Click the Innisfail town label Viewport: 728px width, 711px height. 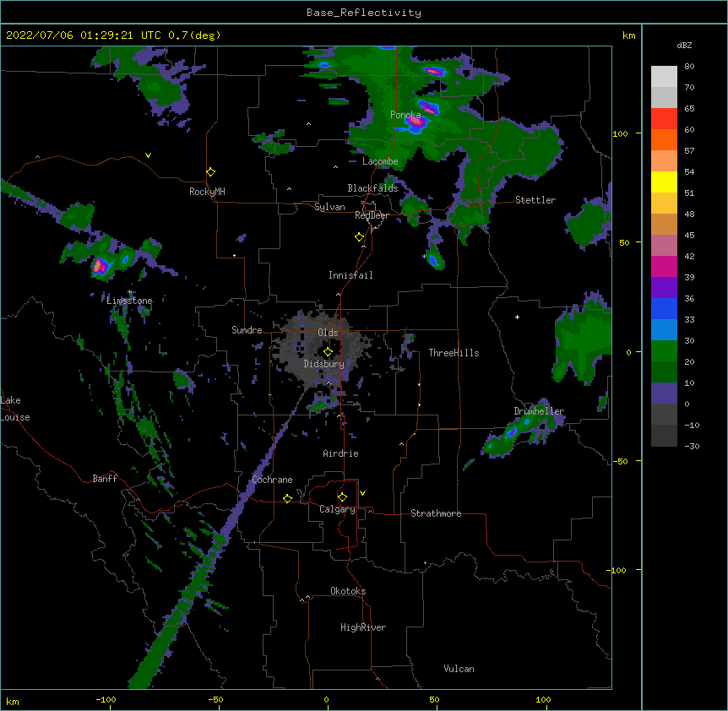tap(350, 275)
